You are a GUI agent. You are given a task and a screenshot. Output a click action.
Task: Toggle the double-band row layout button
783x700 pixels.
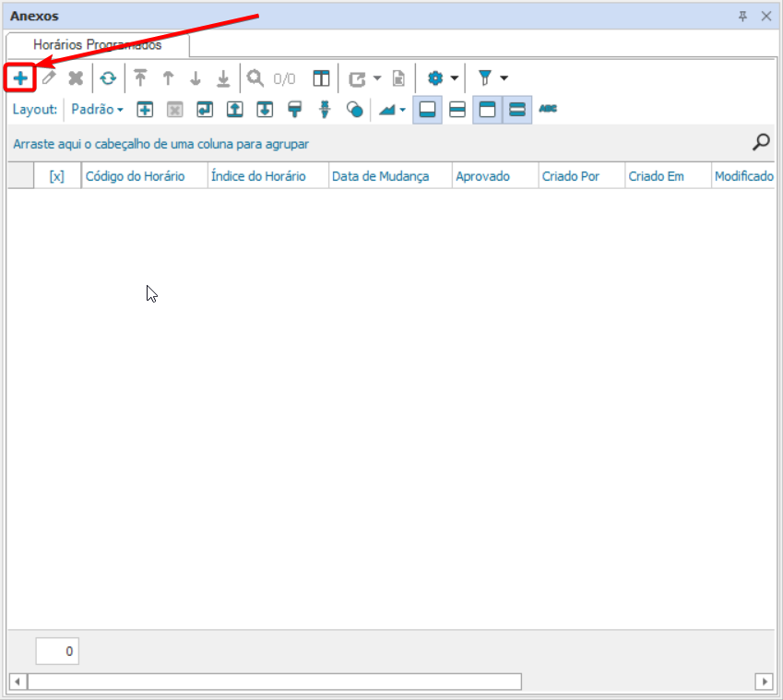(x=517, y=110)
